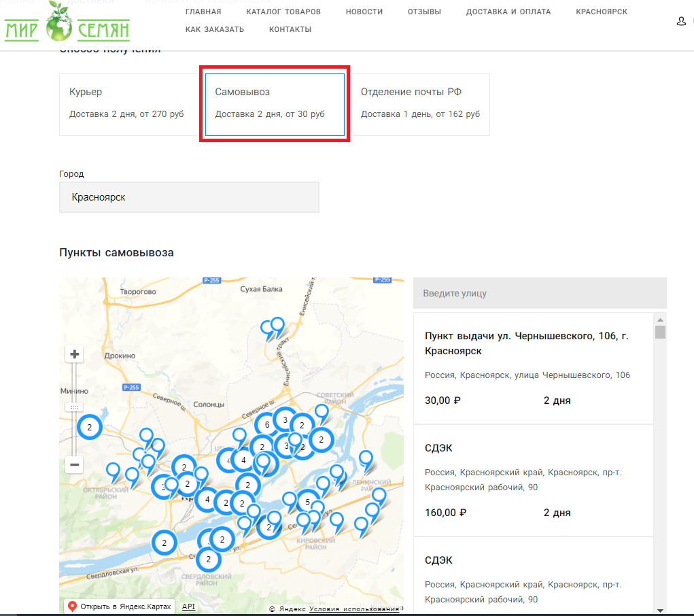The width and height of the screenshot is (694, 616).
Task: Focus the Введите улицу search field
Action: coord(540,293)
